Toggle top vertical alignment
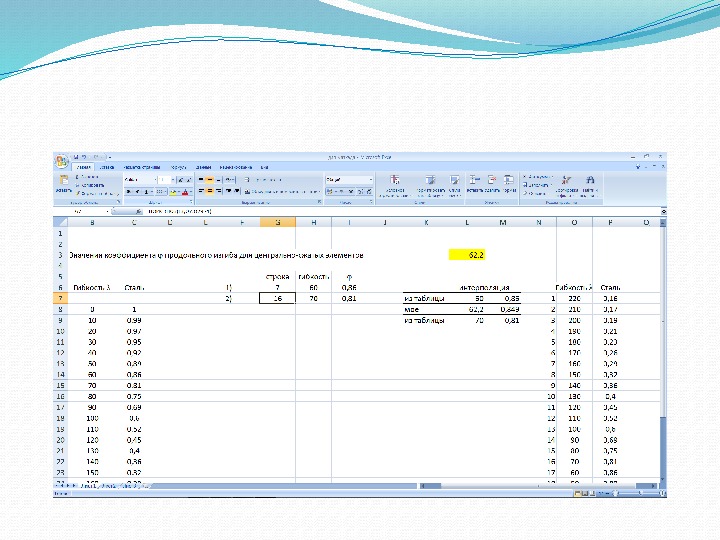 coord(201,180)
